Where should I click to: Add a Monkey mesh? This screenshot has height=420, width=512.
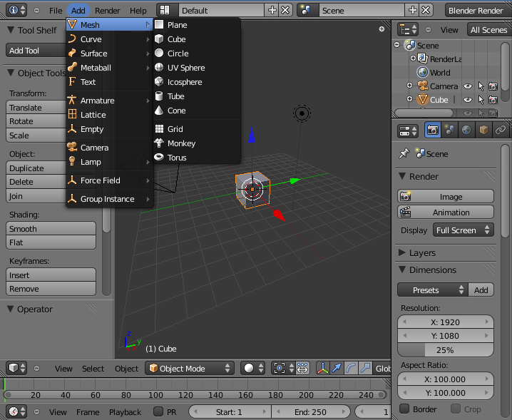[x=197, y=143]
